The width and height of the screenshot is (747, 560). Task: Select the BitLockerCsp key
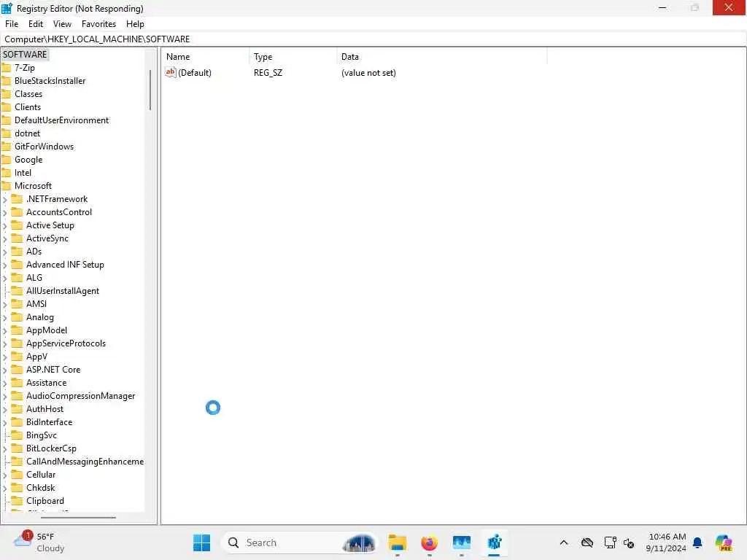click(x=51, y=448)
